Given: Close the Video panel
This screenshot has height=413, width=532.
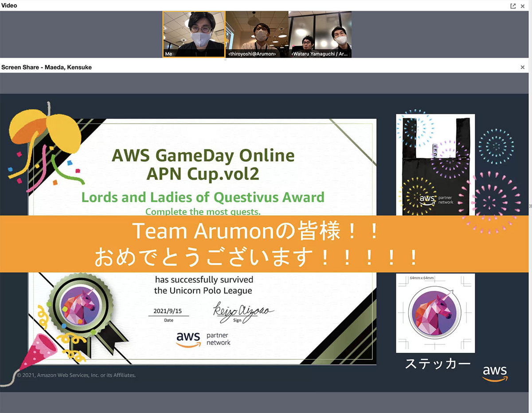Looking at the screenshot, I should click(523, 6).
